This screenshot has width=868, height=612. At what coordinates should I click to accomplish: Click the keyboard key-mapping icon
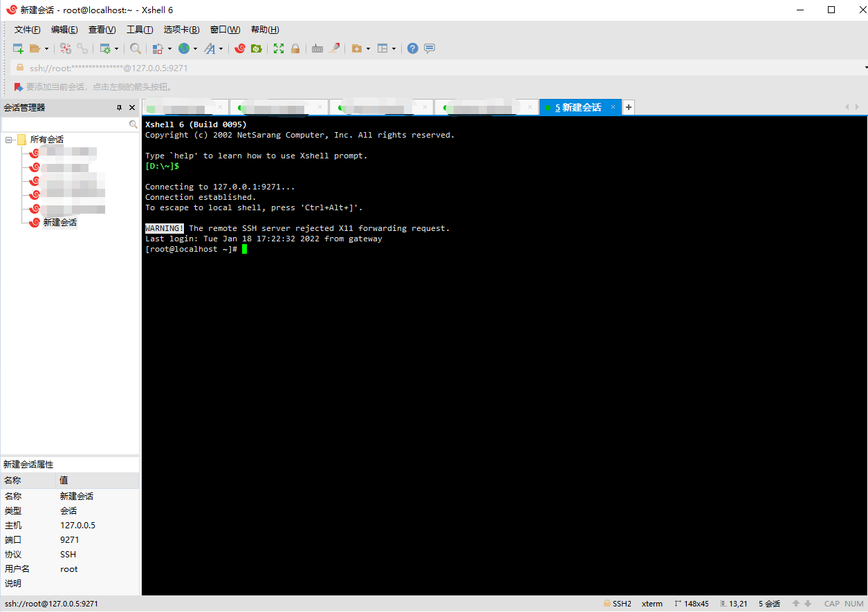tap(317, 48)
